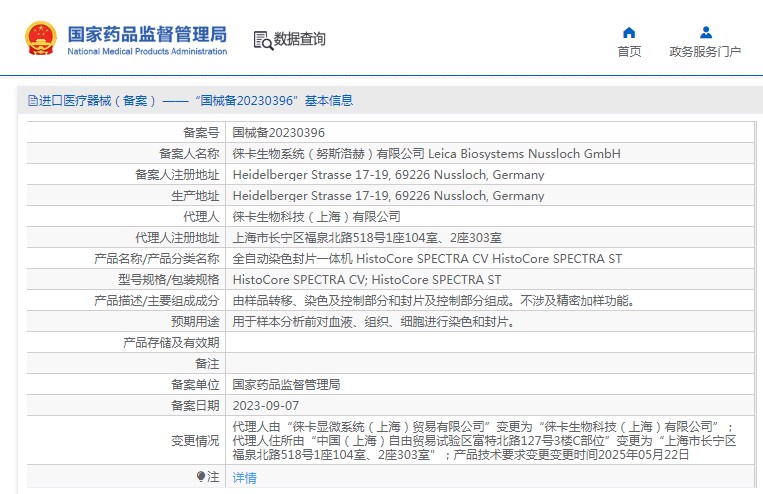Select the 变更情况 change description text
763x494 pixels.
[x=484, y=440]
